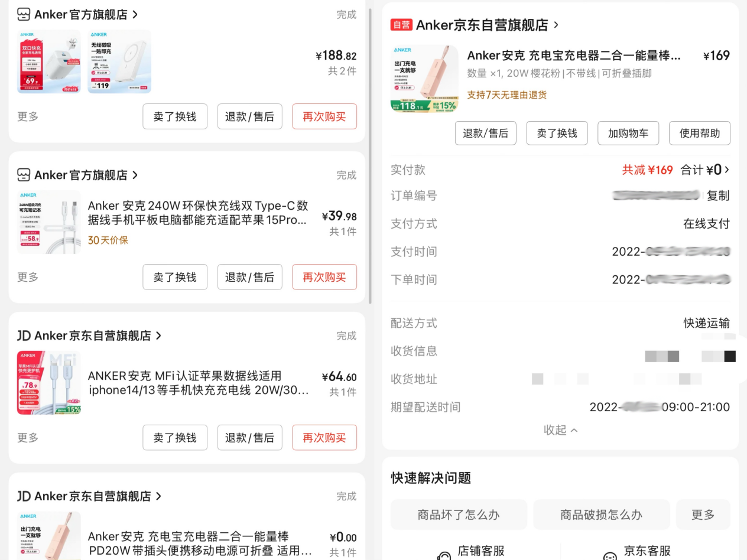Open 退款/售后 in the order detail panel
The image size is (747, 560).
pyautogui.click(x=485, y=133)
